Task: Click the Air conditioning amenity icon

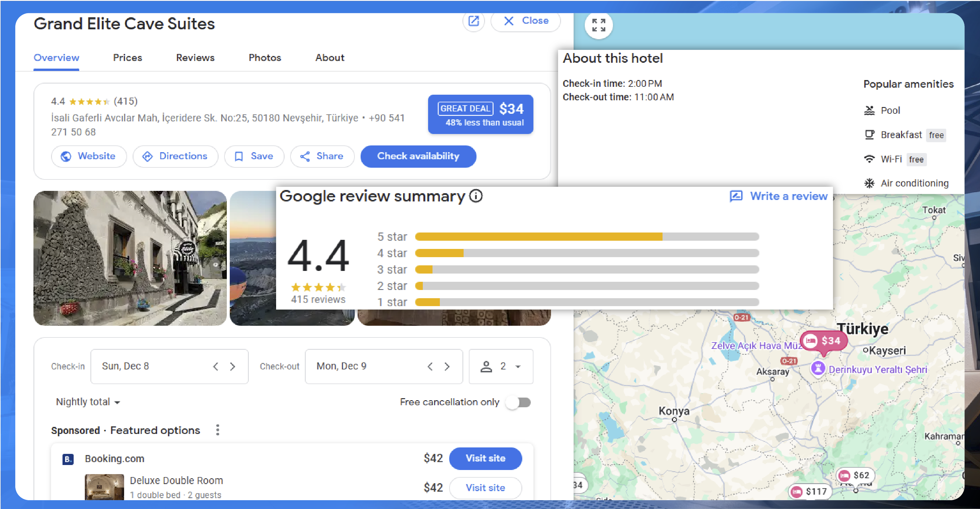Action: 869,184
